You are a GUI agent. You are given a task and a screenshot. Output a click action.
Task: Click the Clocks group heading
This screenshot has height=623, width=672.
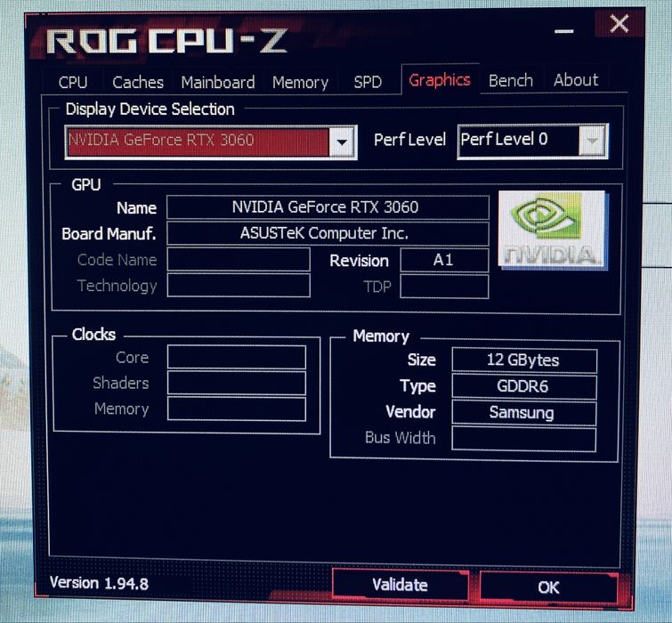coord(93,335)
